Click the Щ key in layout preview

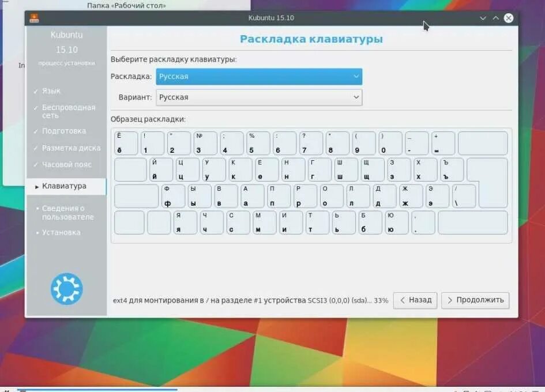click(373, 169)
